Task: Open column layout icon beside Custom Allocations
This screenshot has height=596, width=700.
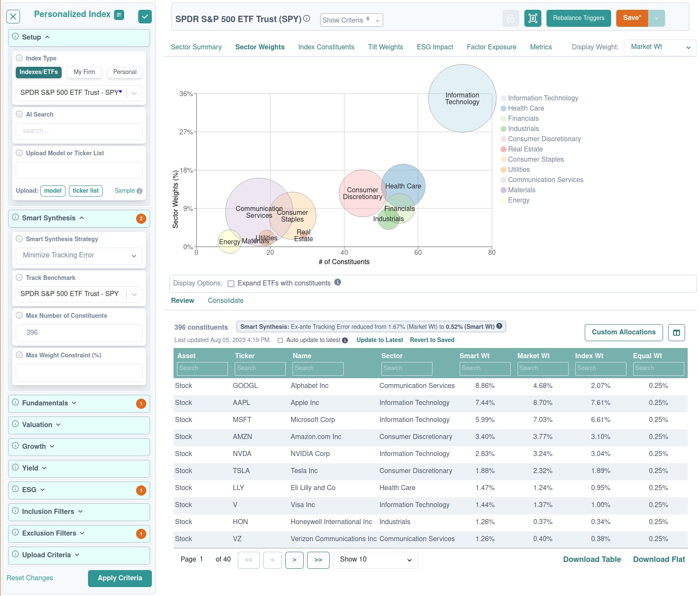Action: [x=677, y=333]
